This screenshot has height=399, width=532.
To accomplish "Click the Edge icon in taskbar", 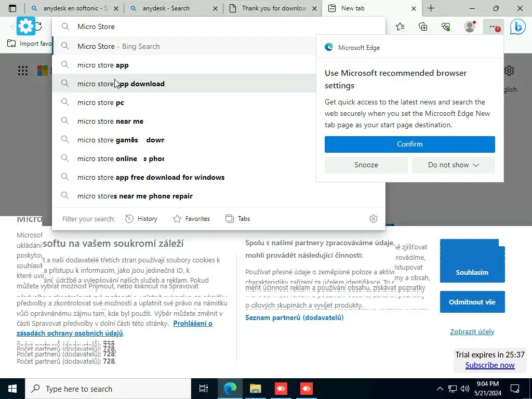I will 230,389.
